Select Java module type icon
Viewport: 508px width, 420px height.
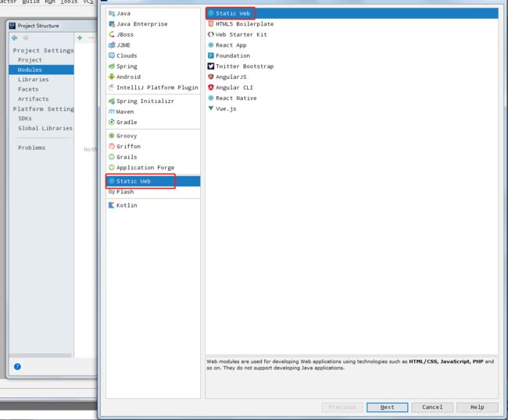tap(112, 13)
